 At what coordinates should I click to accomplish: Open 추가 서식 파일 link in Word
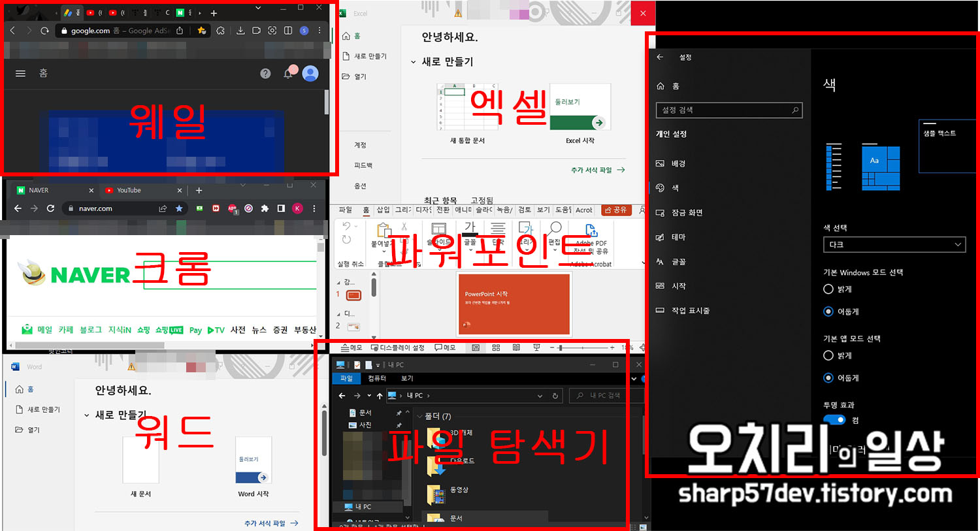pyautogui.click(x=271, y=523)
